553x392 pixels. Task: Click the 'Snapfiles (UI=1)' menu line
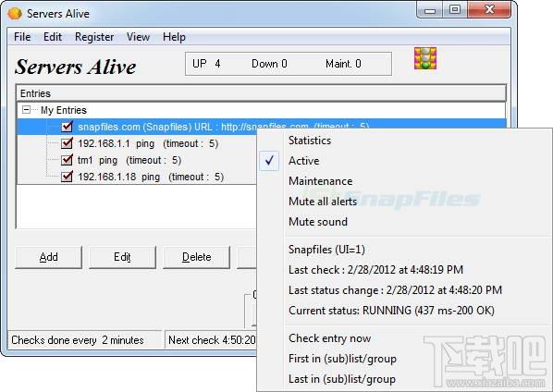[x=326, y=250]
